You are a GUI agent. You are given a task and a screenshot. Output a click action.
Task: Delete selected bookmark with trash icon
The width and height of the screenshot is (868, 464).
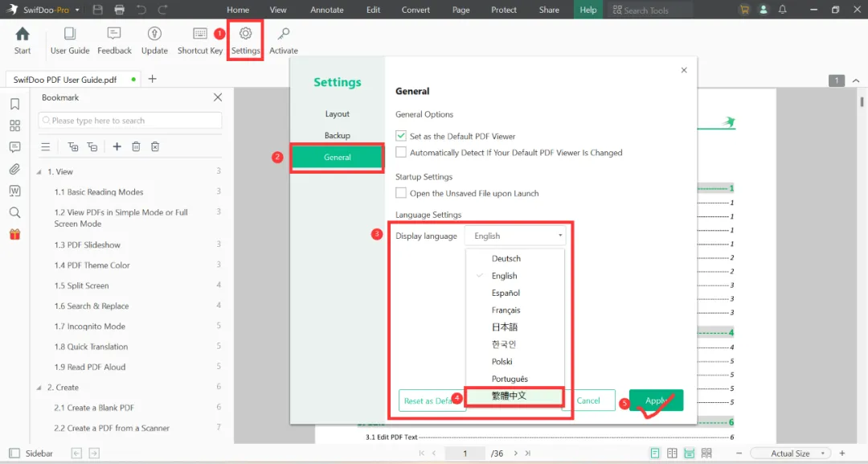[136, 146]
